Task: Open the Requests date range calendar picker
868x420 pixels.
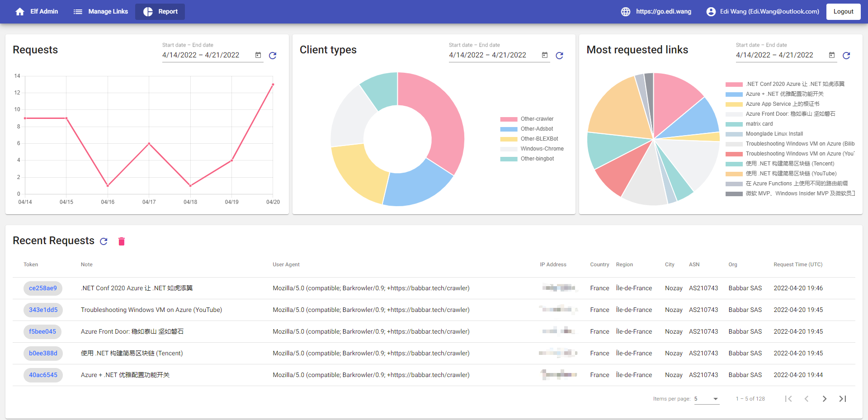Action: [258, 55]
